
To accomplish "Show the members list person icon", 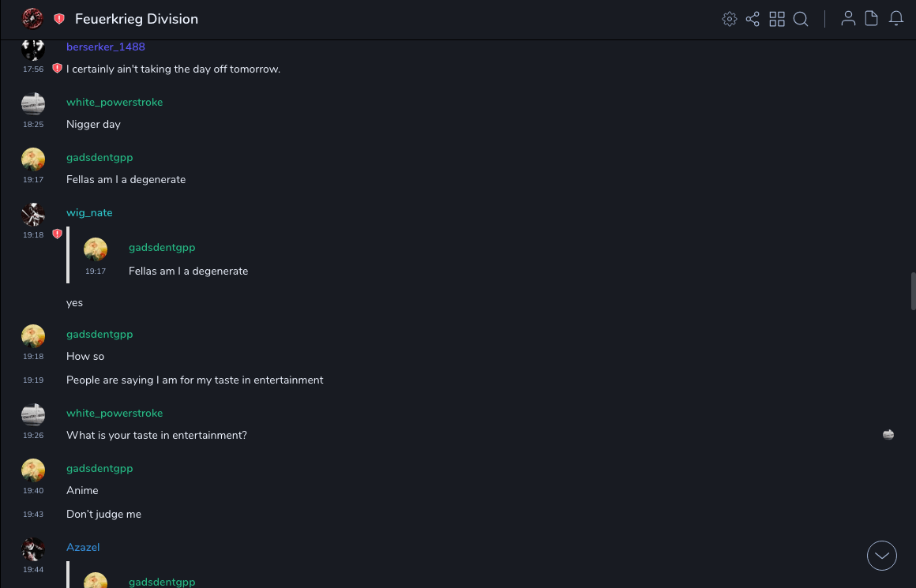I will coord(848,19).
